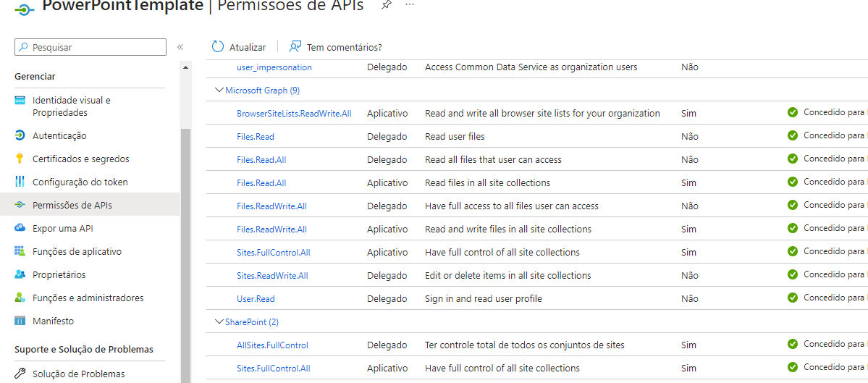Viewport: 868px width, 383px height.
Task: Open the Aplicativo Files.ReadWrite.All link
Action: coord(271,229)
